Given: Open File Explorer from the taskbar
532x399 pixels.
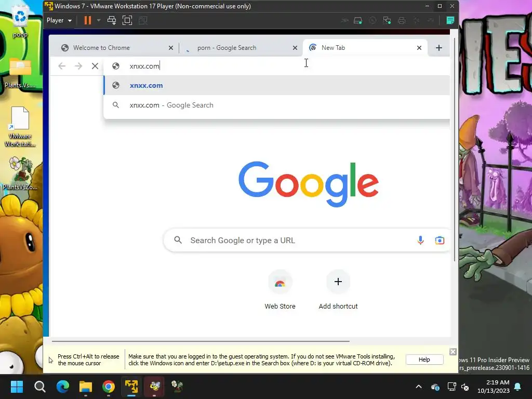Looking at the screenshot, I should coord(86,387).
